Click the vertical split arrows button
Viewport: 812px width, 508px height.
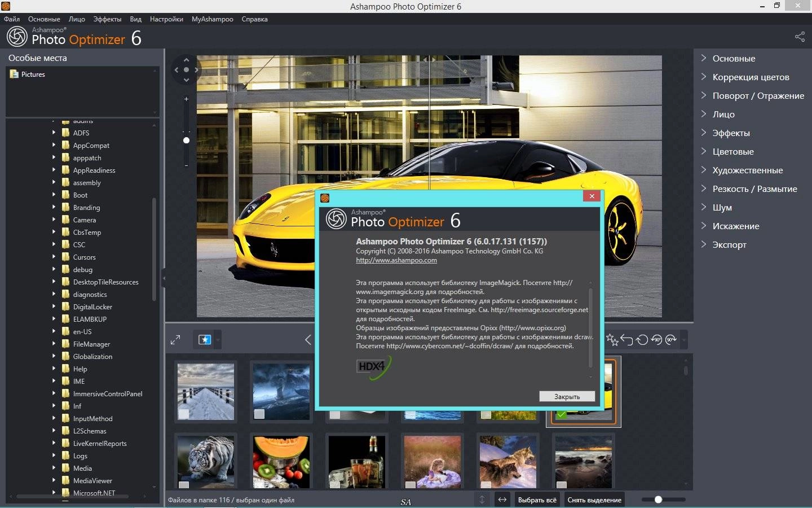coord(482,500)
